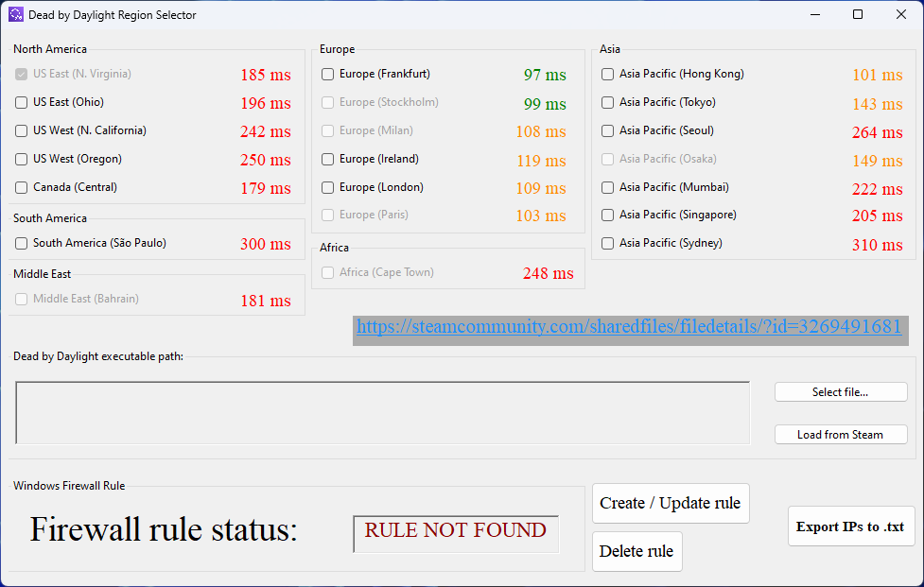Viewport: 924px width, 587px height.
Task: Minimize the Region Selector window
Action: pos(815,15)
